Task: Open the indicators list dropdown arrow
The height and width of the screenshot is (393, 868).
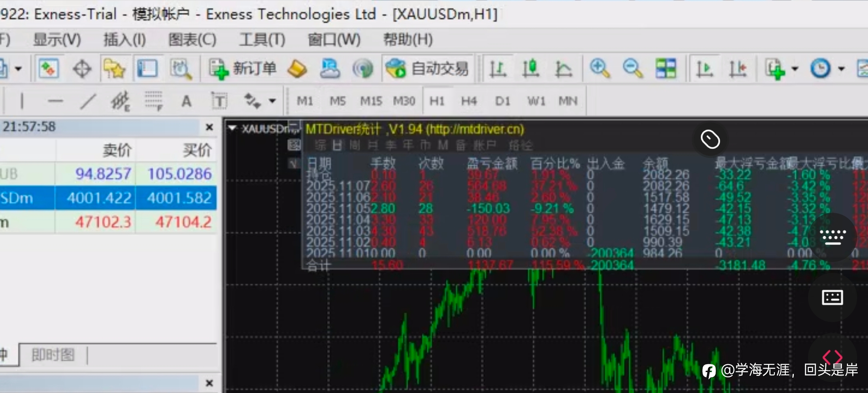Action: coord(795,69)
